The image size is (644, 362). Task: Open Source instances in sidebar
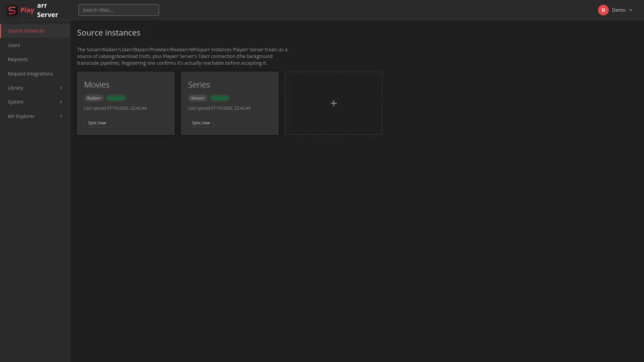(35, 31)
